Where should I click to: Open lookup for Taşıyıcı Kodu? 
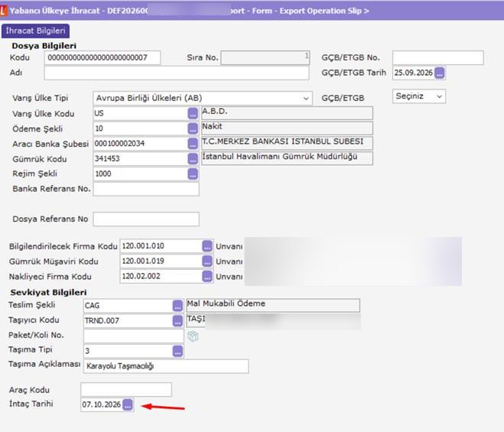177,321
